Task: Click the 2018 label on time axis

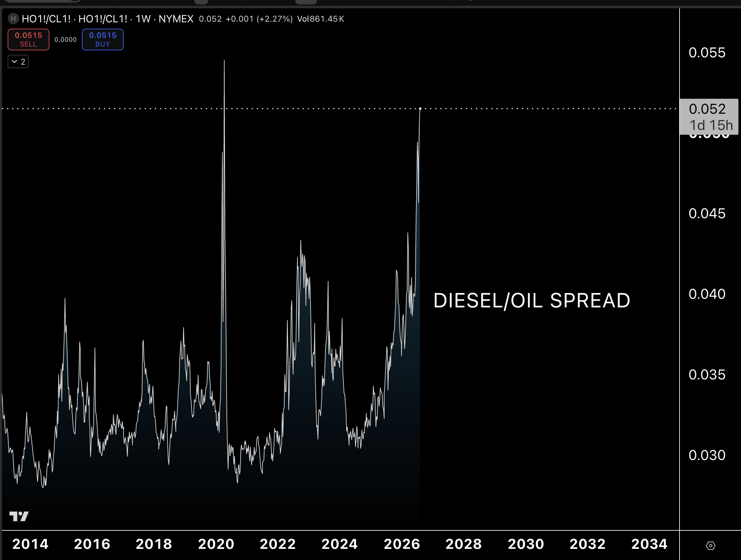Action: tap(154, 544)
